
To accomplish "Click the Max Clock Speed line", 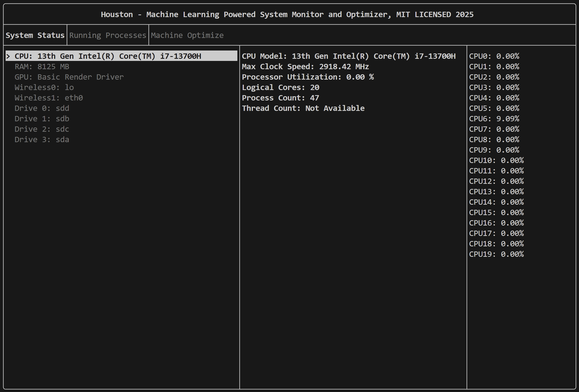I will coord(305,67).
